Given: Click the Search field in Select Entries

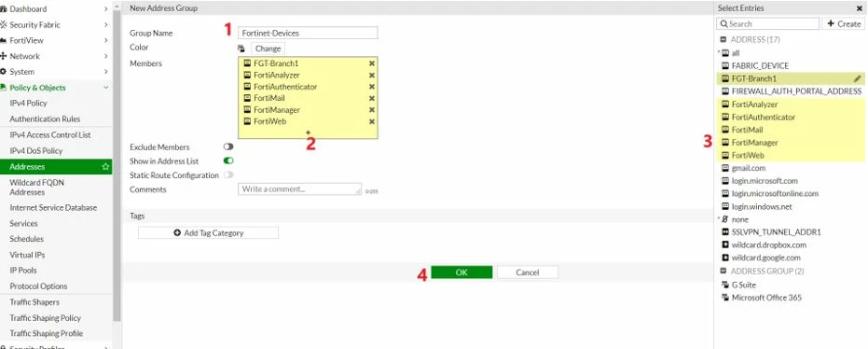Looking at the screenshot, I should 768,24.
